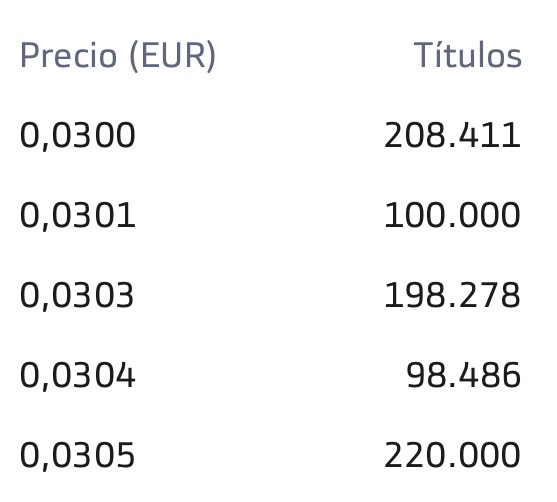Sort by Precio (EUR) header
Viewport: 557px width, 502px height.
tap(118, 56)
